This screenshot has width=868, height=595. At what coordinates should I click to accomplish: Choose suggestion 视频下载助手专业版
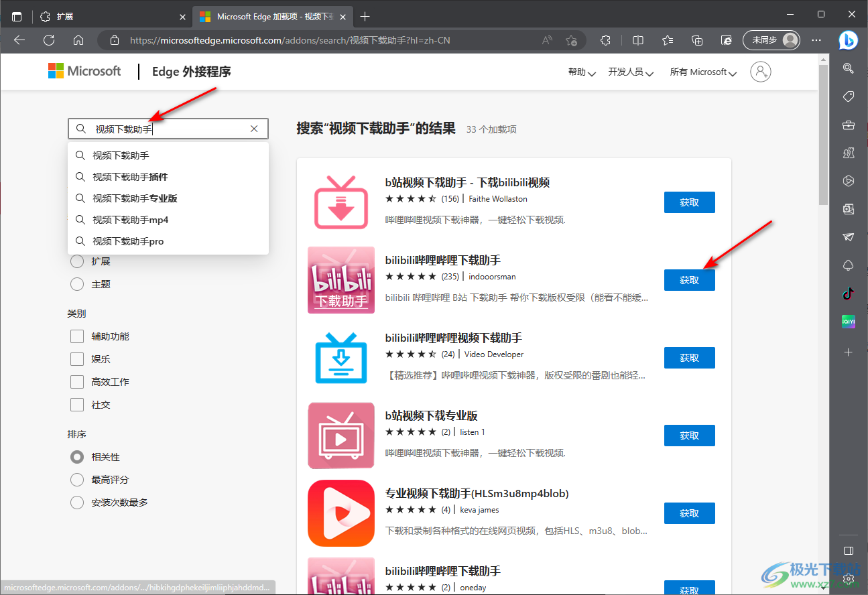[168, 198]
